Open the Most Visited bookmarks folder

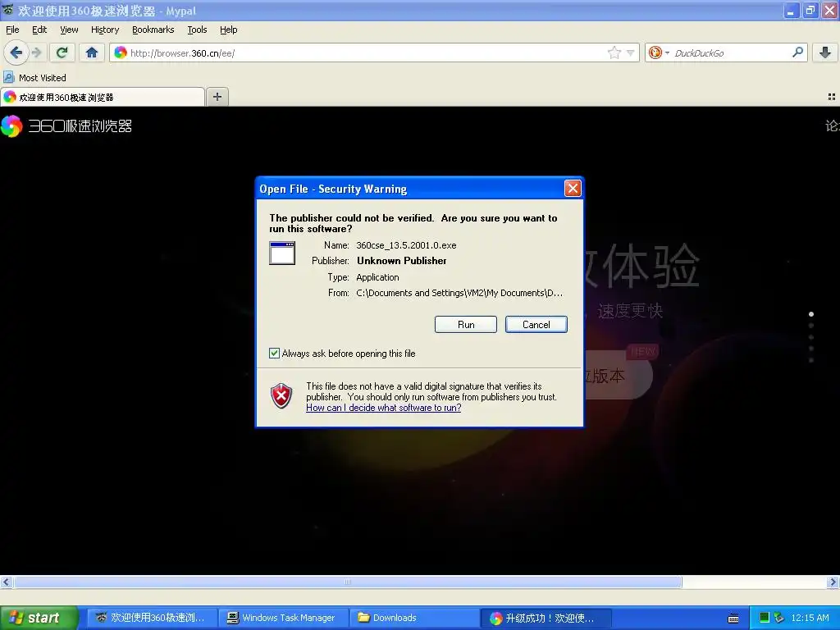coord(35,78)
